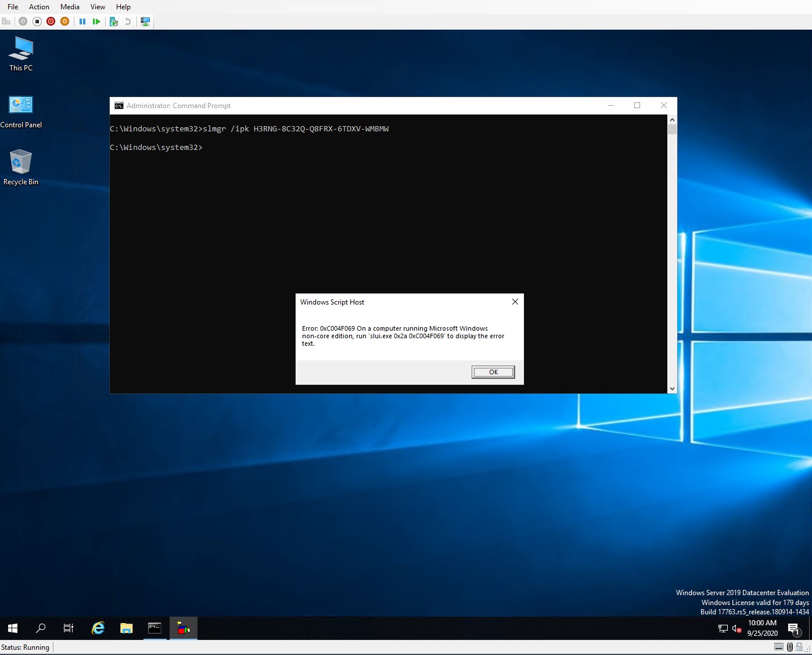
Task: Click the muted volume tray icon
Action: coord(736,628)
